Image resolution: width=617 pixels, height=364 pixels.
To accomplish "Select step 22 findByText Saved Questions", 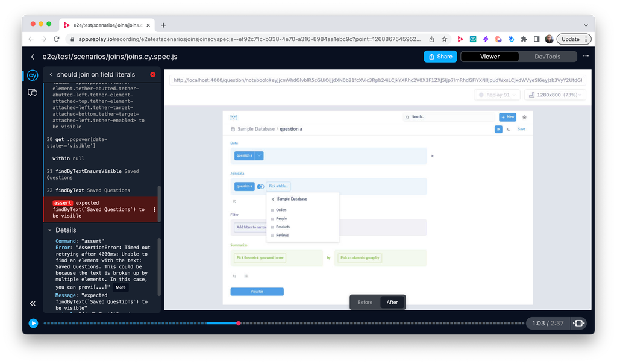I will click(x=101, y=190).
